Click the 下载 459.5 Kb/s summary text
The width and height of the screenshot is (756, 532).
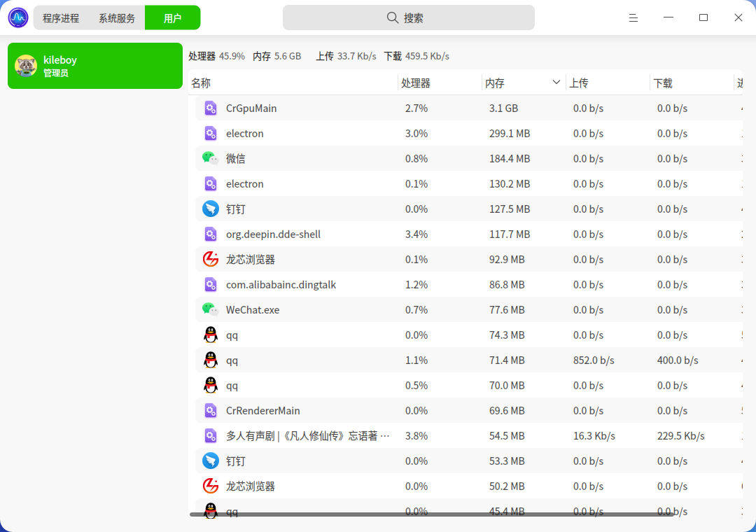[x=416, y=56]
